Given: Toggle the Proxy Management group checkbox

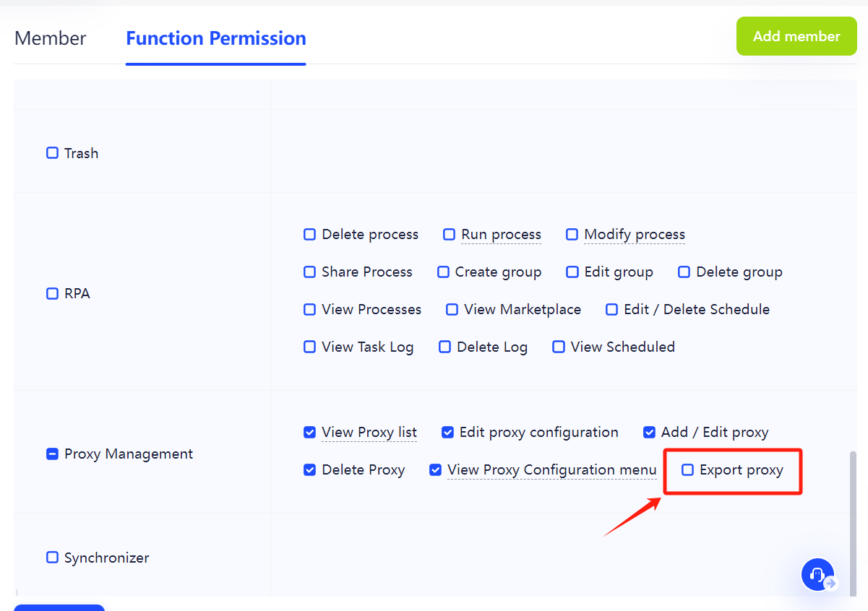Looking at the screenshot, I should (x=52, y=454).
